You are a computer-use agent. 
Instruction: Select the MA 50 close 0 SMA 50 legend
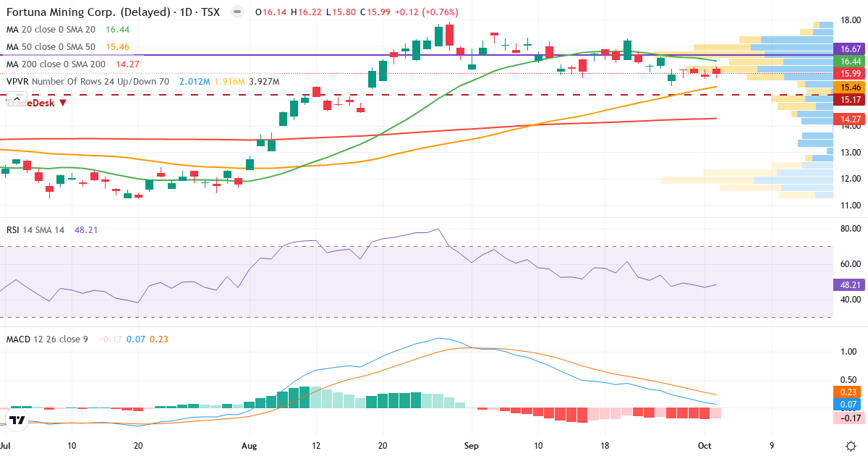[51, 47]
